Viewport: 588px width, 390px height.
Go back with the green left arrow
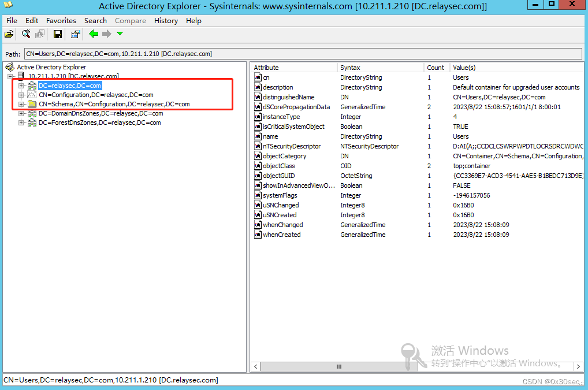click(x=94, y=34)
